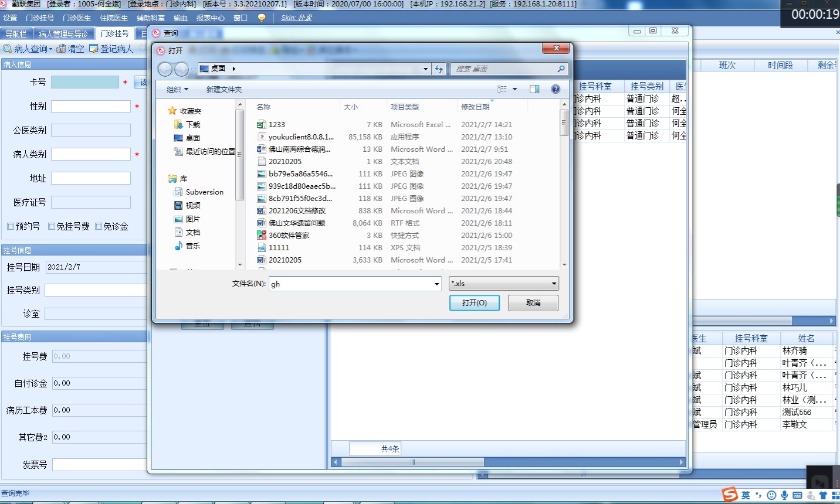Open the 图片 library
The height and width of the screenshot is (504, 840).
187,219
